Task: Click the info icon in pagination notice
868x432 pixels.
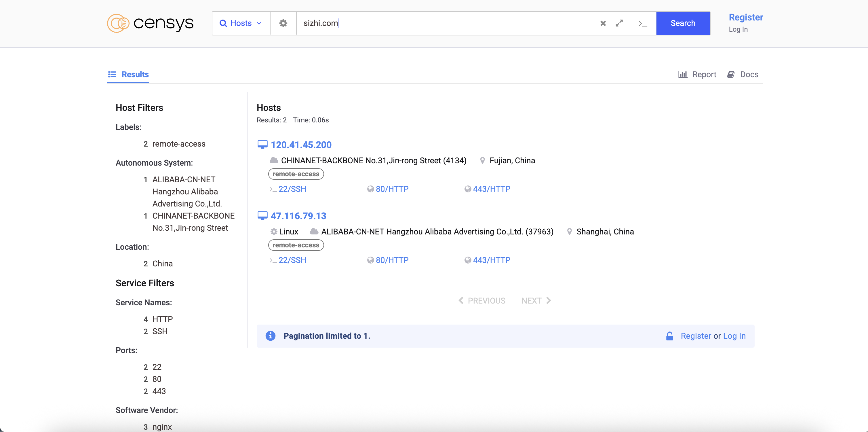Action: (270, 336)
